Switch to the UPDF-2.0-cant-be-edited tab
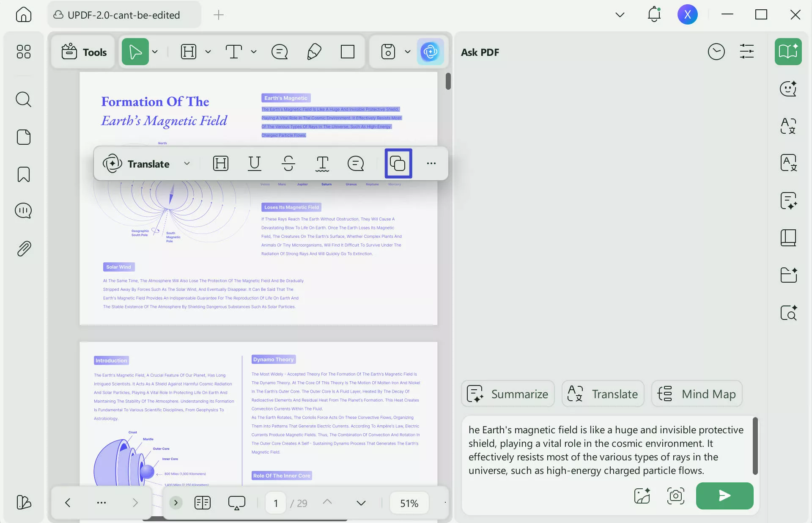812x523 pixels. pos(123,14)
